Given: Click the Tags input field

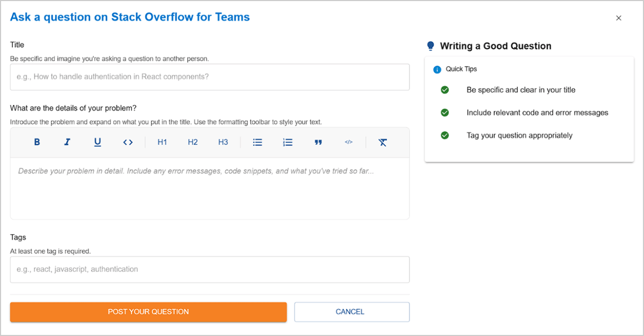Looking at the screenshot, I should (209, 269).
